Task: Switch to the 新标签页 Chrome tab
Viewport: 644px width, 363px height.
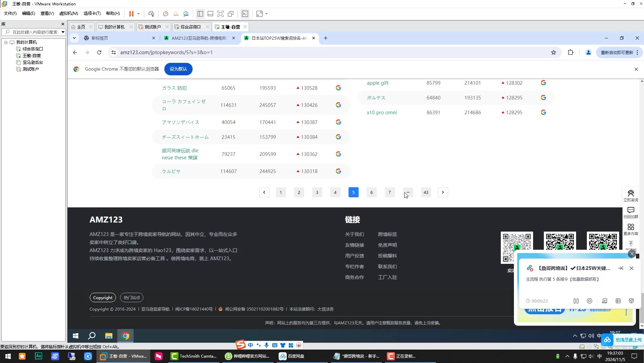Action: tap(119, 38)
